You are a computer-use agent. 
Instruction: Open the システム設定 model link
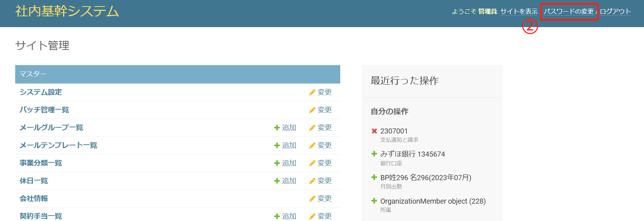(41, 92)
